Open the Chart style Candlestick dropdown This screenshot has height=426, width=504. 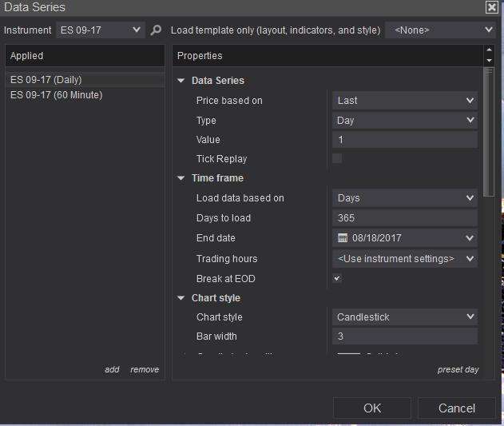404,317
